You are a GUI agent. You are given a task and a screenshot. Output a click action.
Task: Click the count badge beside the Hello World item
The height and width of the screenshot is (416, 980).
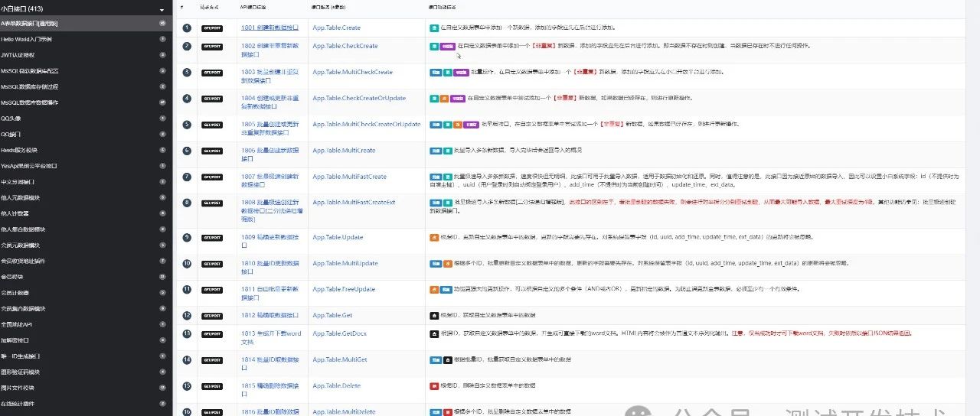pyautogui.click(x=162, y=39)
